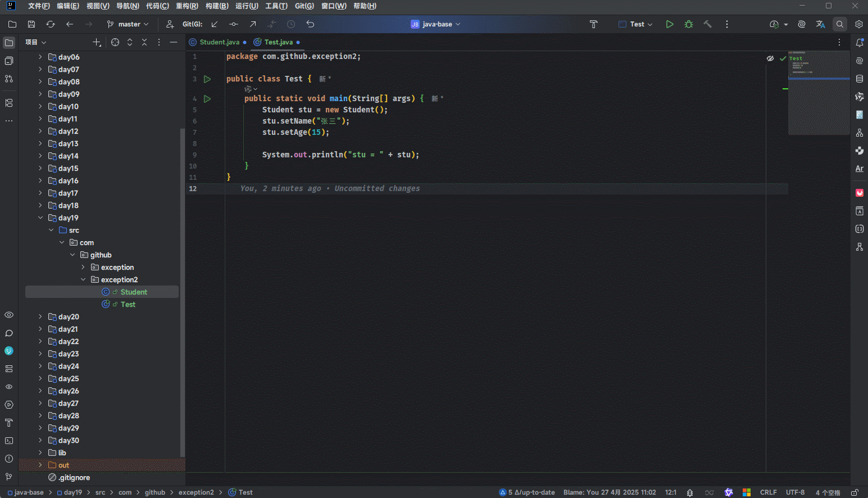The image size is (868, 498).
Task: Open the Notifications bell panel
Action: coord(860,43)
